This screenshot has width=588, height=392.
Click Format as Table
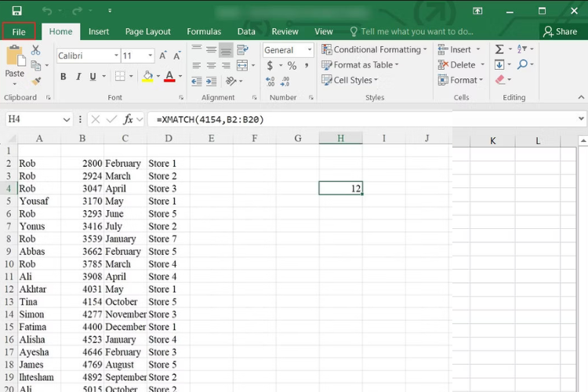point(360,65)
